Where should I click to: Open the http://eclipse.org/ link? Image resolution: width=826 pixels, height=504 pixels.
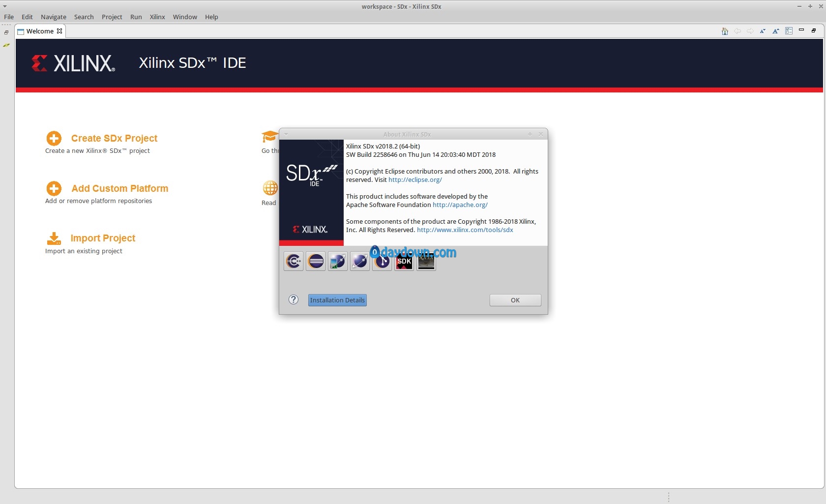coord(415,179)
